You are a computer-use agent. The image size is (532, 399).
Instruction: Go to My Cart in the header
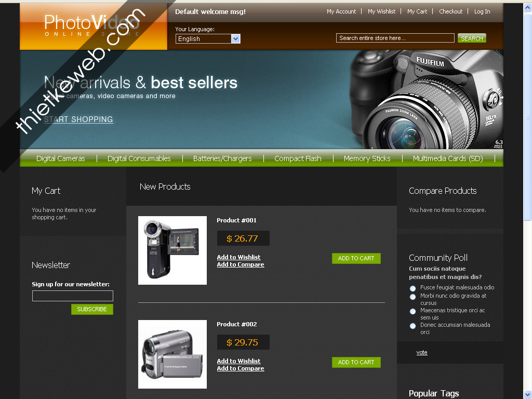click(x=417, y=11)
